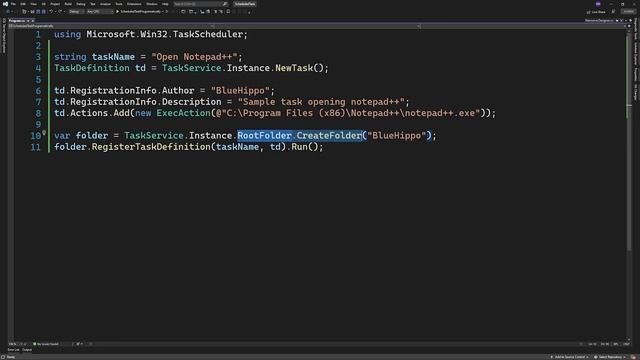Click the highlighted CreateFolder method name
The height and width of the screenshot is (360, 640).
tap(329, 136)
